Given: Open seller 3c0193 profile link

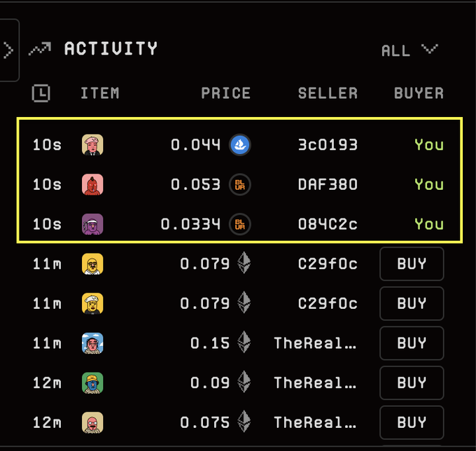Looking at the screenshot, I should click(328, 144).
